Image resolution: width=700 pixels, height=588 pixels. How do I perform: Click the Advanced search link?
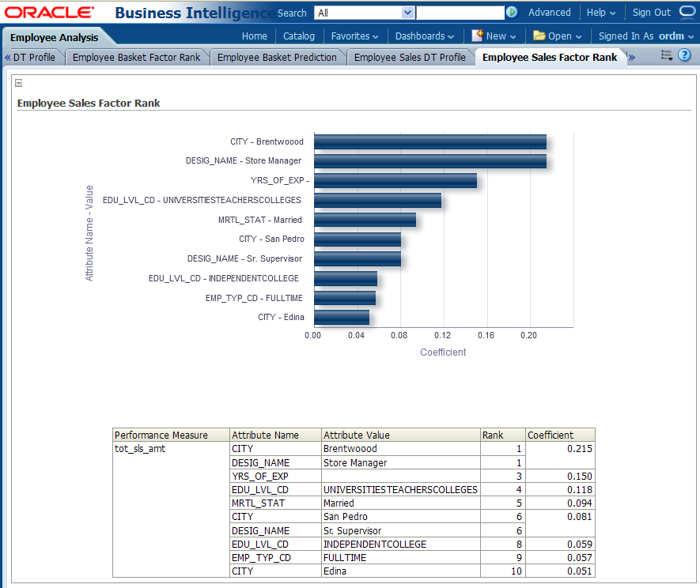pyautogui.click(x=549, y=13)
